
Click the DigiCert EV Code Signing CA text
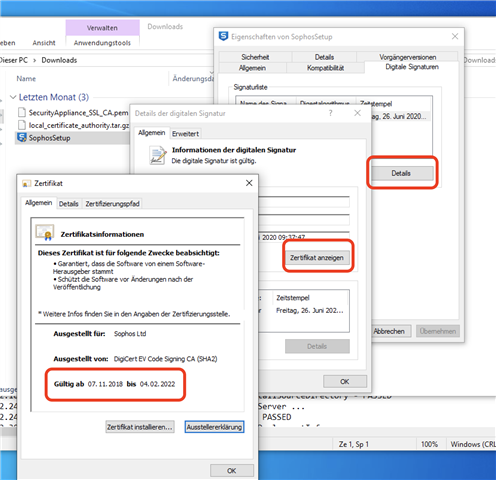coord(165,359)
